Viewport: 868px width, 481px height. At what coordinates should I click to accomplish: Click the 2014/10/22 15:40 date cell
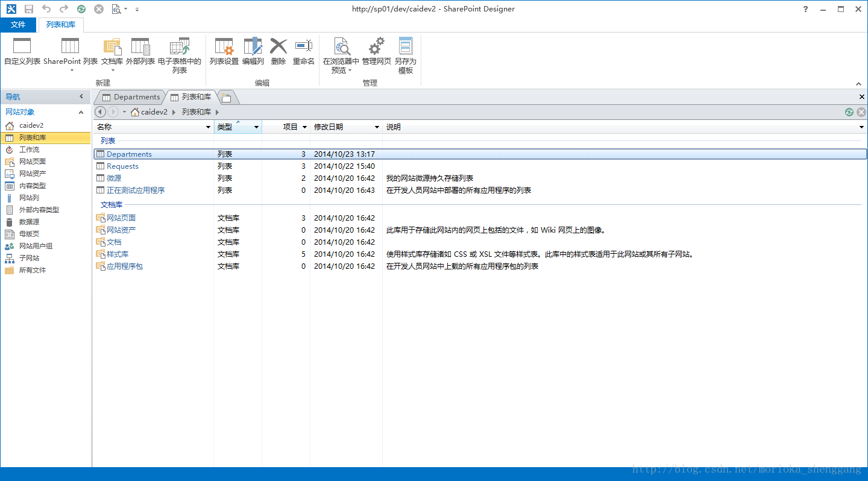pyautogui.click(x=344, y=166)
